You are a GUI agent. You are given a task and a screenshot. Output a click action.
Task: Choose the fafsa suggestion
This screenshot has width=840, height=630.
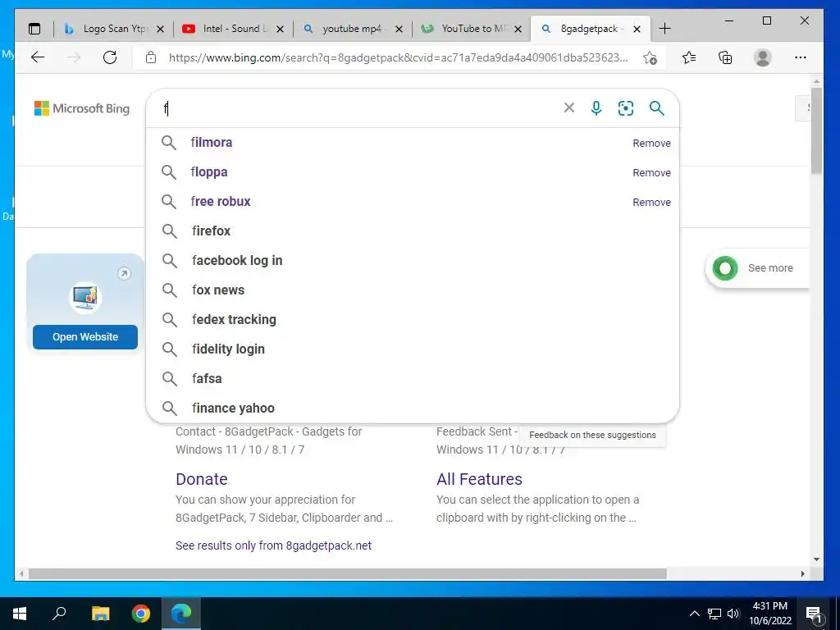[x=413, y=378]
